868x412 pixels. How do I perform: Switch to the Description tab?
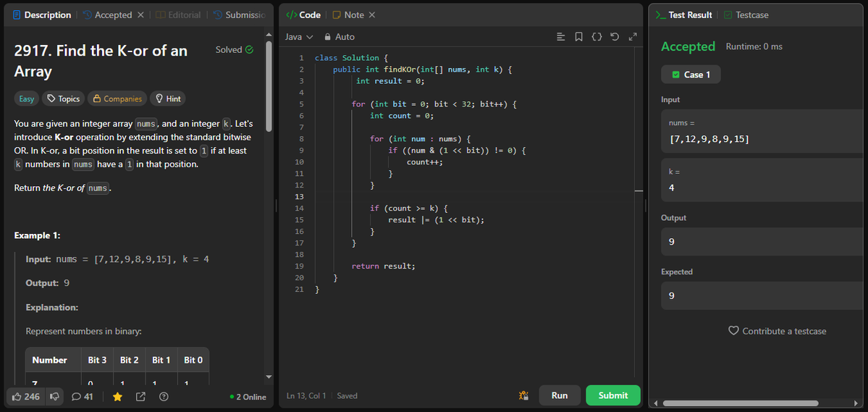[41, 15]
